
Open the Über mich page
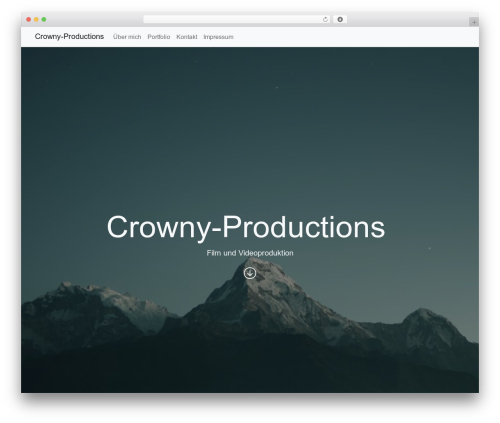(127, 37)
